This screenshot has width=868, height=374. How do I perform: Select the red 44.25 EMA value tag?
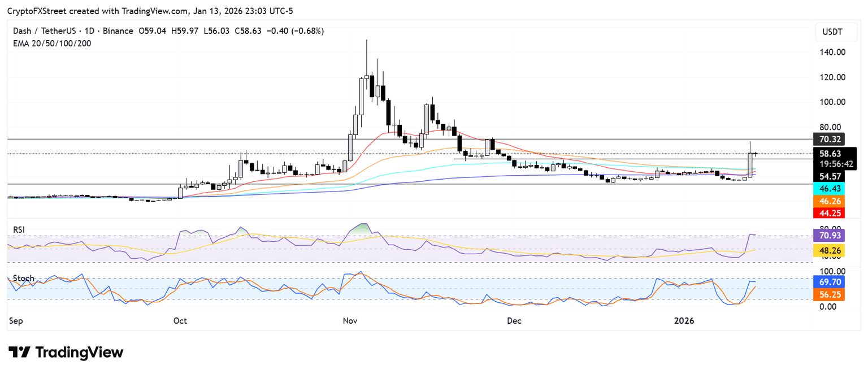[830, 213]
